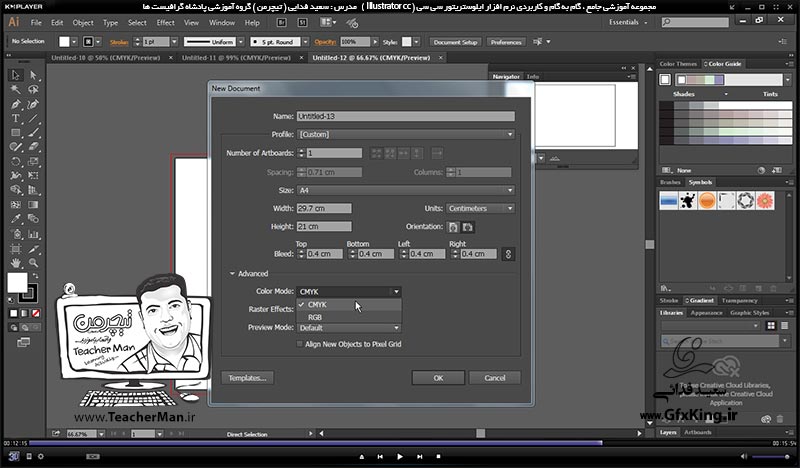Viewport: 800px width, 468px height.
Task: Switch to the Untitled-10 document tab
Action: coord(106,58)
